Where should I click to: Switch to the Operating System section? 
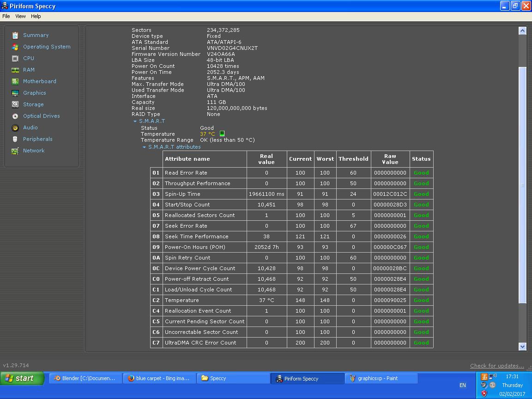point(47,47)
